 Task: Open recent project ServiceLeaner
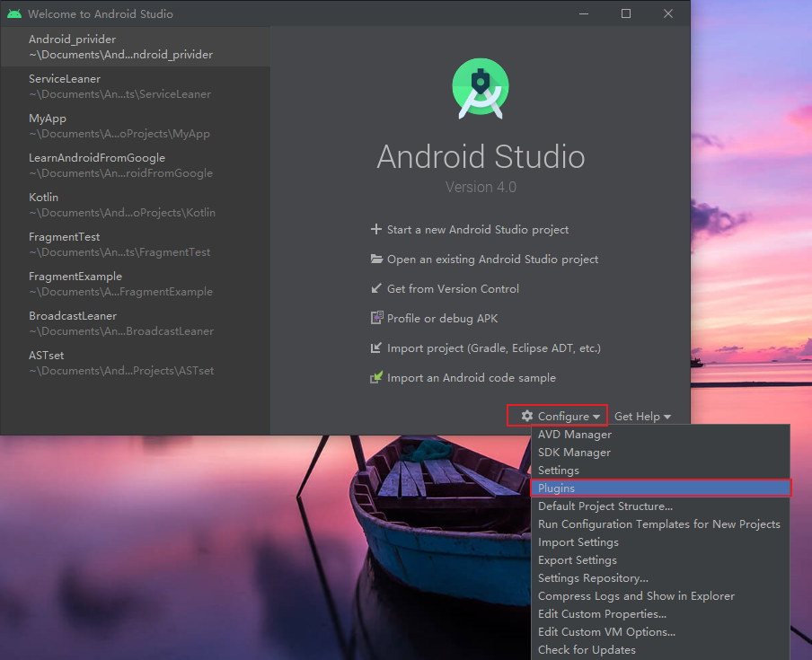tap(135, 86)
